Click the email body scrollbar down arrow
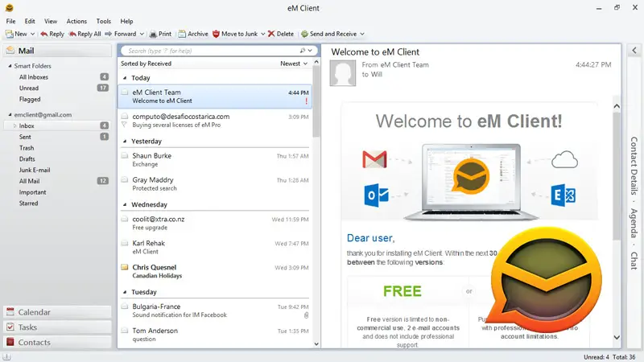 [617, 337]
